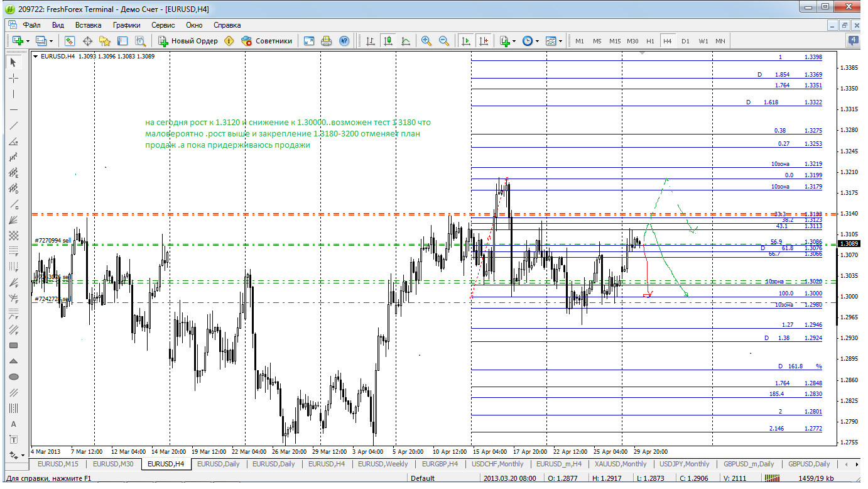
Task: Open the Indicators list icon
Action: (504, 41)
